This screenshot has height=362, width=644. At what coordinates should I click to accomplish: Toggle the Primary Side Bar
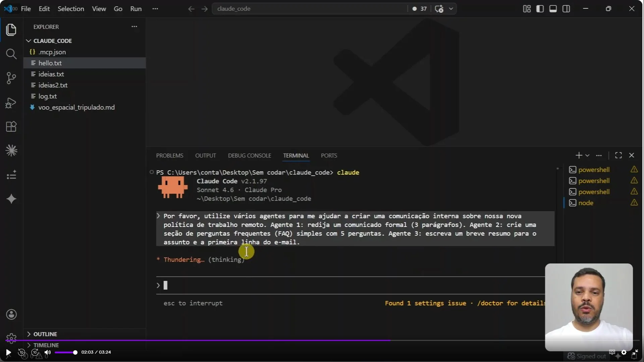(540, 9)
